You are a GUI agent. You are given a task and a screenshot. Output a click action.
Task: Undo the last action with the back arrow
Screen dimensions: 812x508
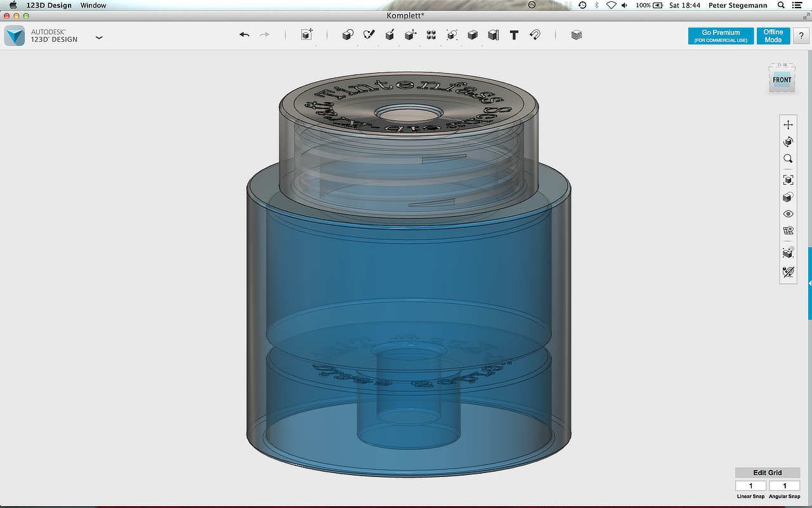pyautogui.click(x=244, y=35)
